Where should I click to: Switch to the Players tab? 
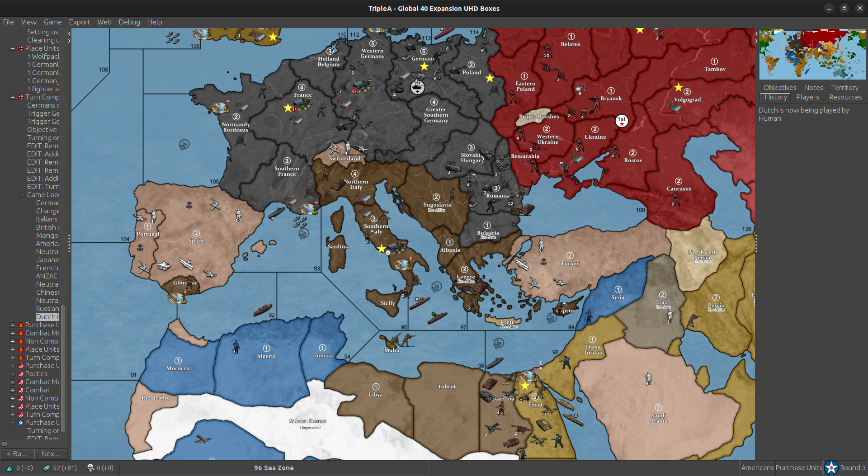click(807, 97)
